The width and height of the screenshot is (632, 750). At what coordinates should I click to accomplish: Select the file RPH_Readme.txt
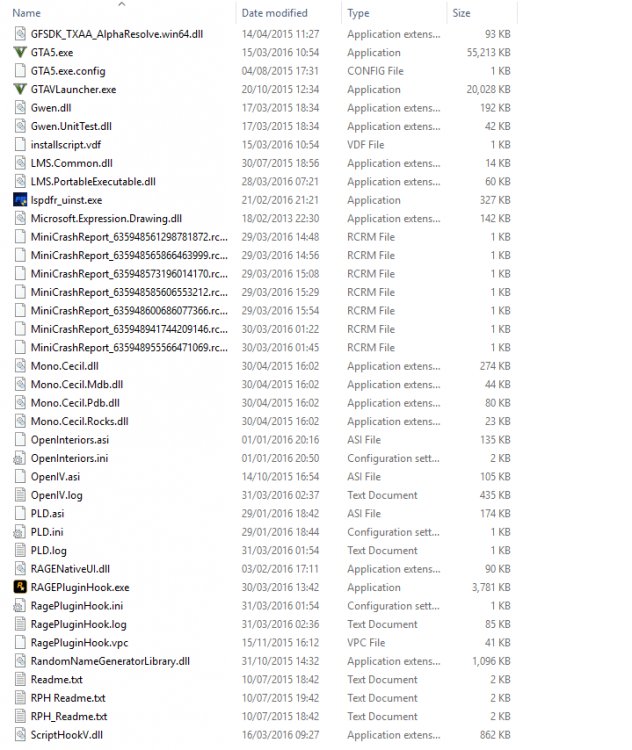pos(69,716)
